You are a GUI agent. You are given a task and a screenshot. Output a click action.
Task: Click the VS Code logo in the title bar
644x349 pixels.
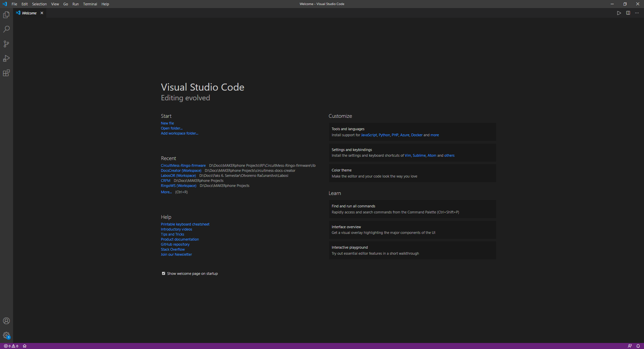[x=5, y=4]
